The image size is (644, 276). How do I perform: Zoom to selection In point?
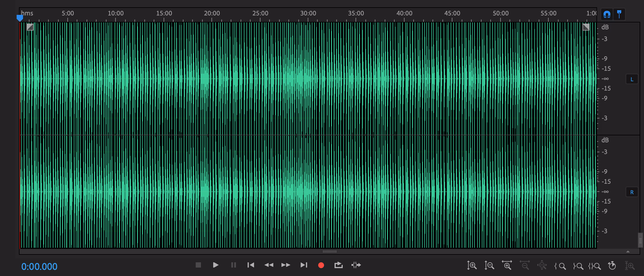[560, 266]
